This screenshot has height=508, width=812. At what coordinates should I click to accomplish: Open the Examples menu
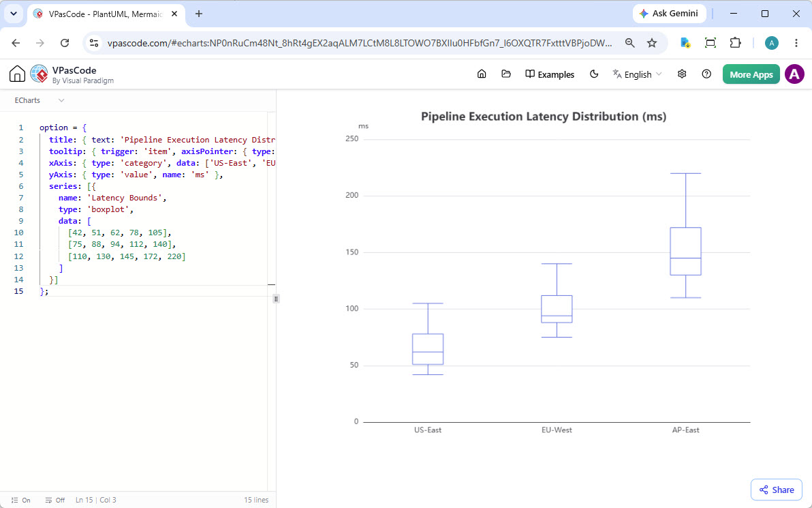coord(550,74)
